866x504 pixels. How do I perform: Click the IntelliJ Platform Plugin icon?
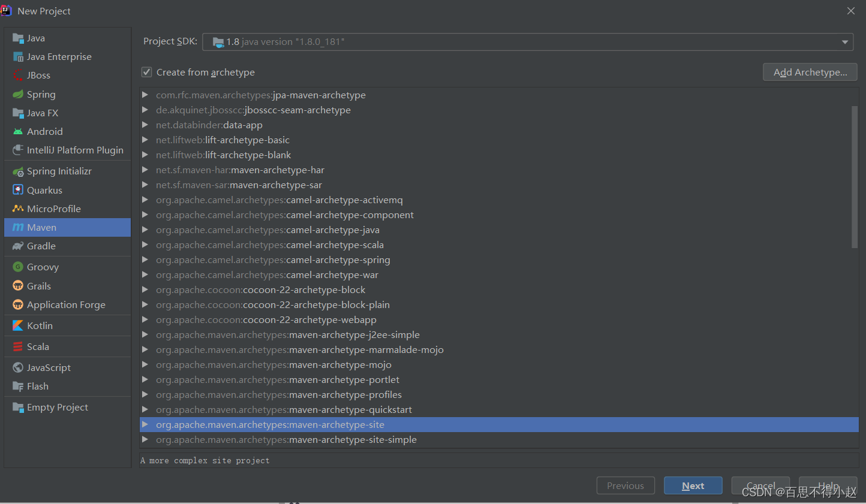tap(18, 150)
